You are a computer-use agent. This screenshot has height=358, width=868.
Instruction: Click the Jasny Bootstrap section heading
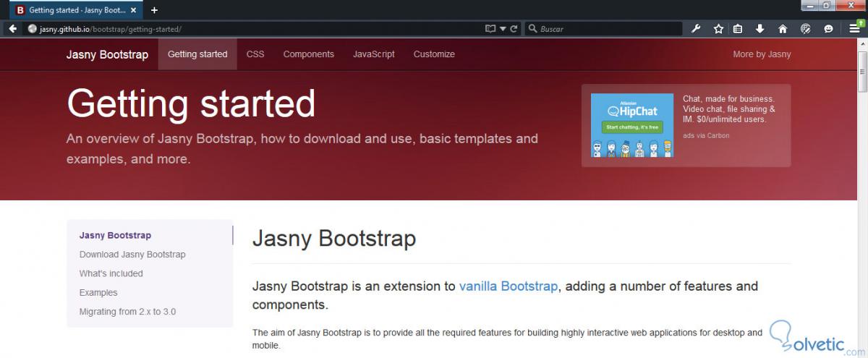[x=334, y=239]
